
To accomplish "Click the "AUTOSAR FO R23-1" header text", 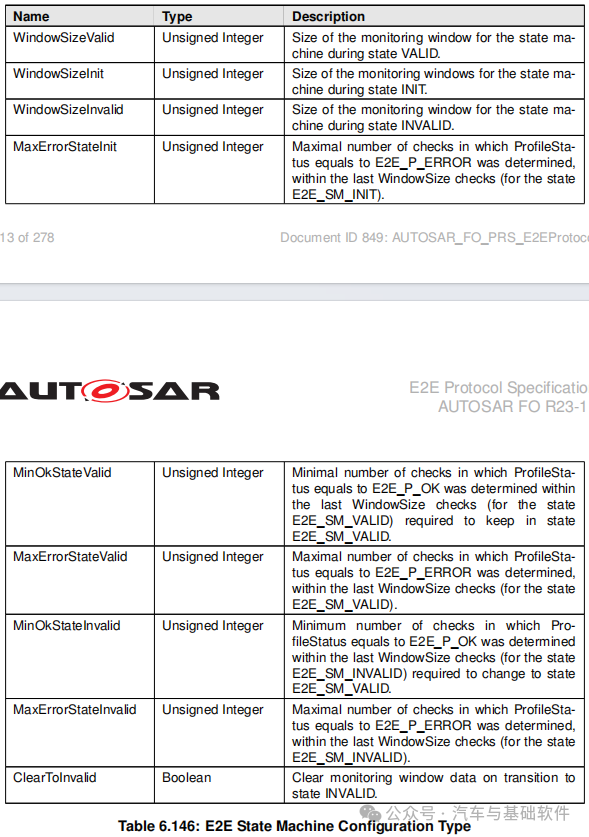I will [x=513, y=407].
